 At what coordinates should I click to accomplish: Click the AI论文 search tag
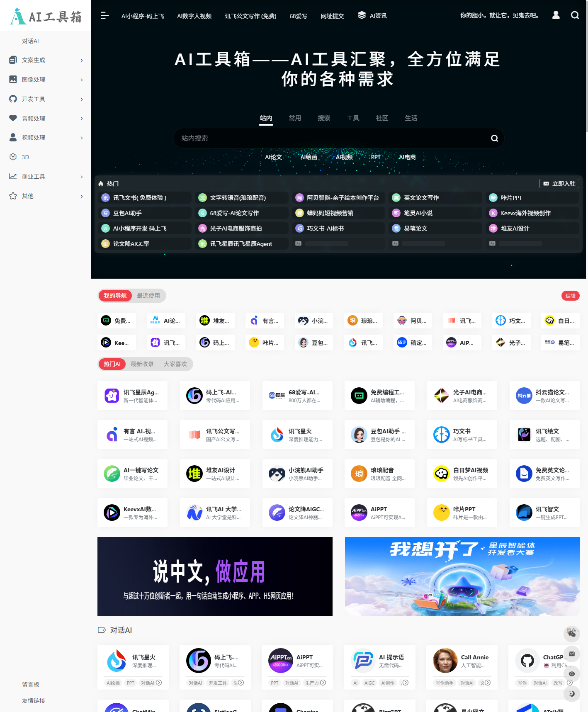point(273,157)
